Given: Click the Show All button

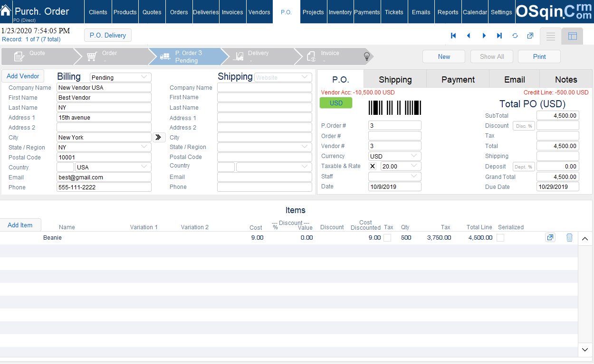Looking at the screenshot, I should coord(492,56).
